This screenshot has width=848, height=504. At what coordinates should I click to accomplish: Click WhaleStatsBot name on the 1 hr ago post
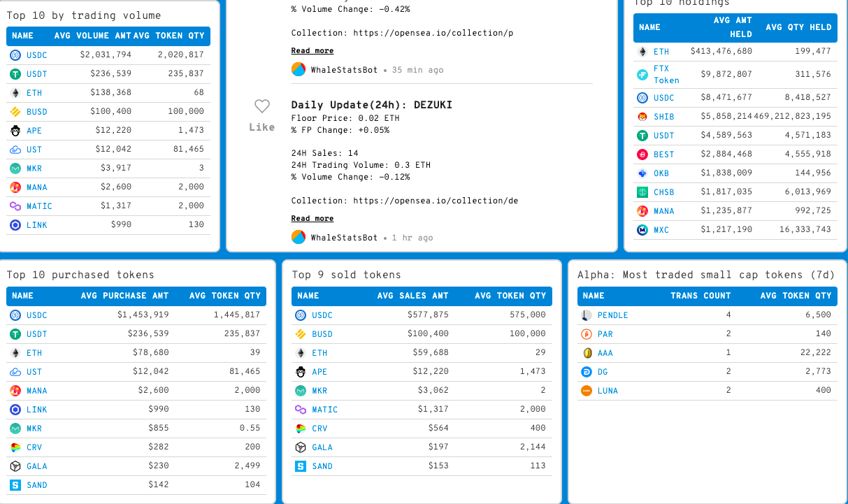[345, 238]
